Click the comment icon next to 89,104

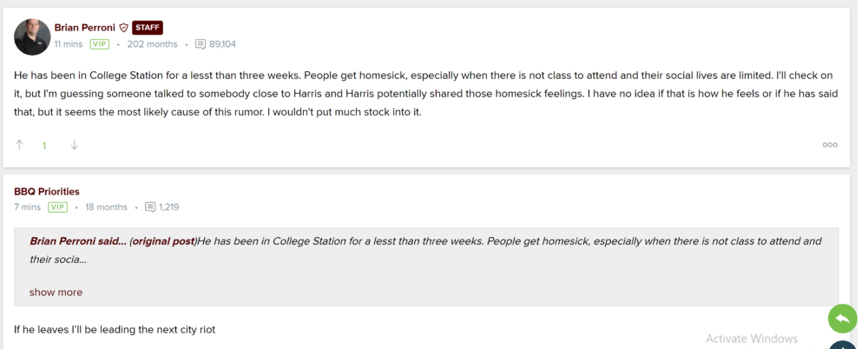pos(201,44)
